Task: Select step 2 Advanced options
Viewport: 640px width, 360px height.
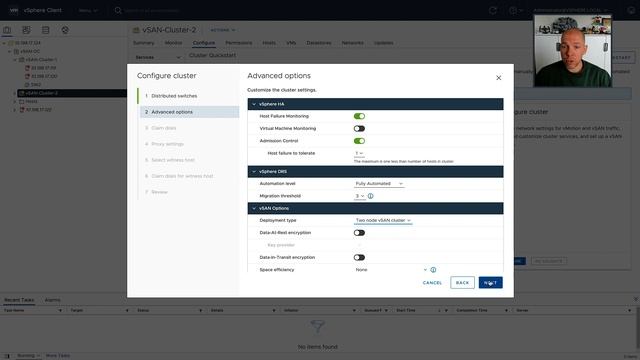Action: (189, 112)
